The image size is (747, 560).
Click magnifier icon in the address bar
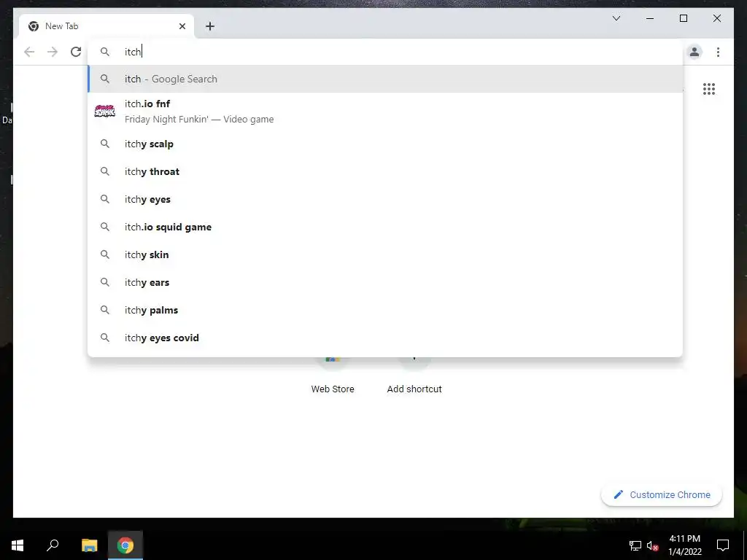(x=105, y=52)
